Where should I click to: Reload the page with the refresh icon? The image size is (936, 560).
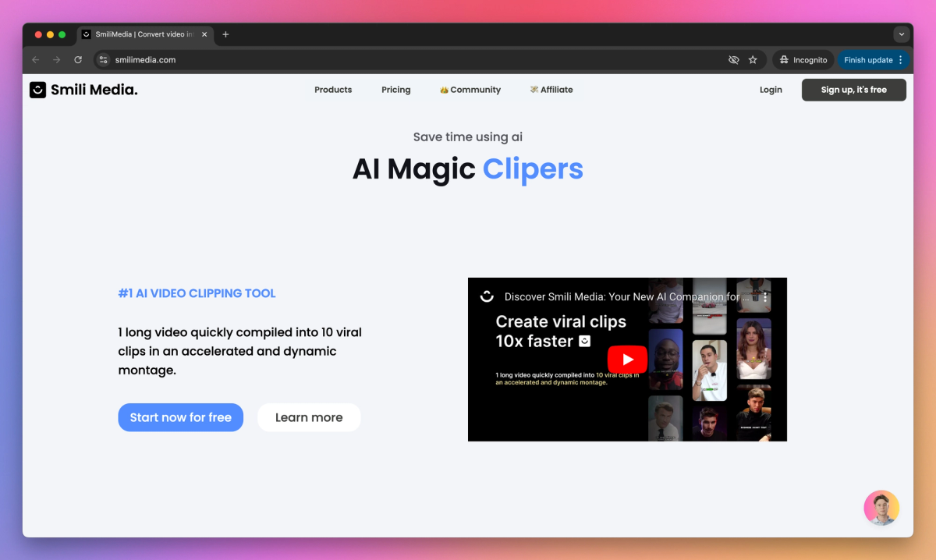[x=78, y=60]
